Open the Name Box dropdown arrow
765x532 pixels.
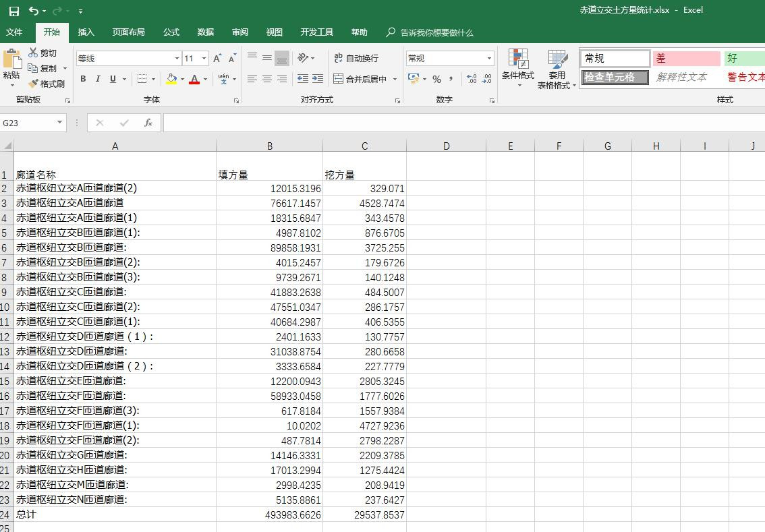click(x=60, y=123)
